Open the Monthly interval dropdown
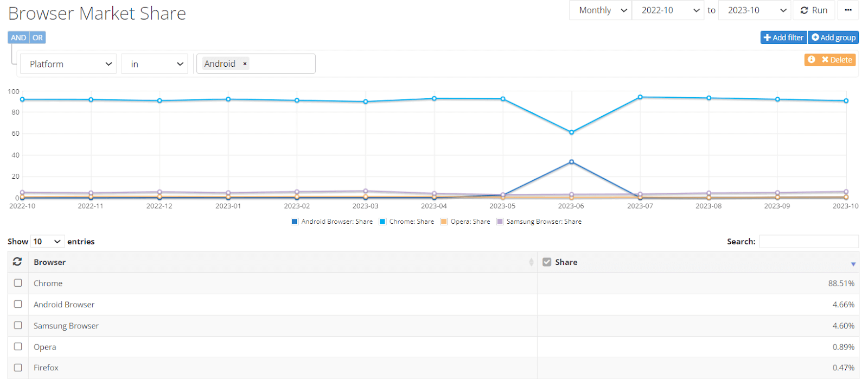Image resolution: width=868 pixels, height=379 pixels. (601, 10)
